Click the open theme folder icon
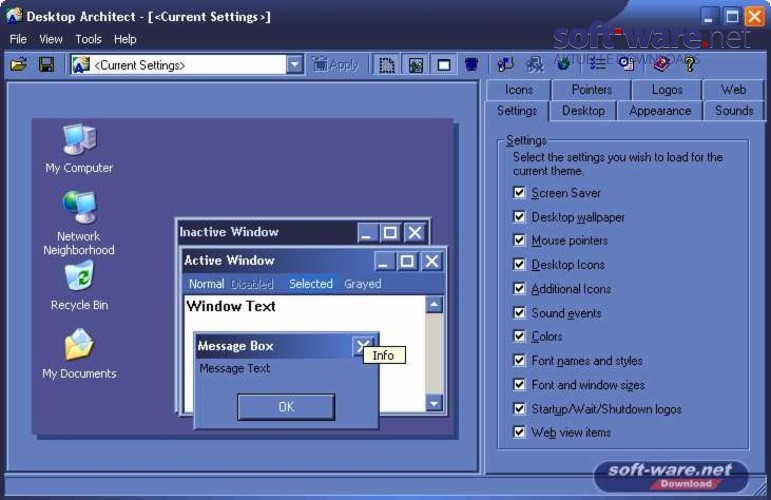The width and height of the screenshot is (771, 500). (19, 64)
